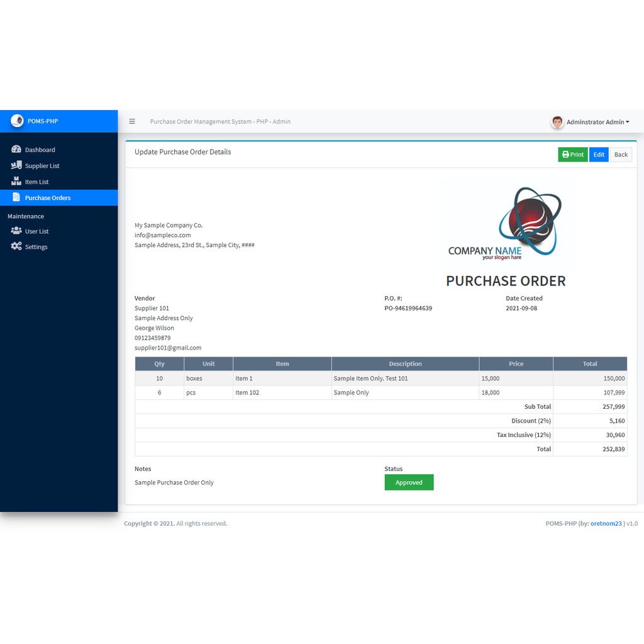Click the administrator avatar picture
The height and width of the screenshot is (644, 644).
click(557, 122)
